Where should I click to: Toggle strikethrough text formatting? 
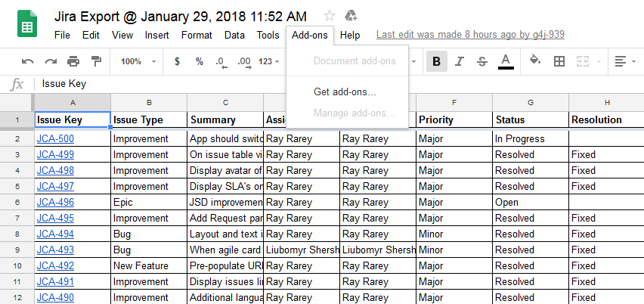(482, 61)
